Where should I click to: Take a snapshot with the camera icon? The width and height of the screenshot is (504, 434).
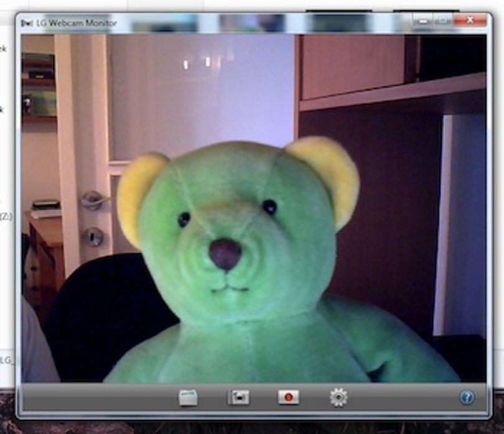pos(238,397)
